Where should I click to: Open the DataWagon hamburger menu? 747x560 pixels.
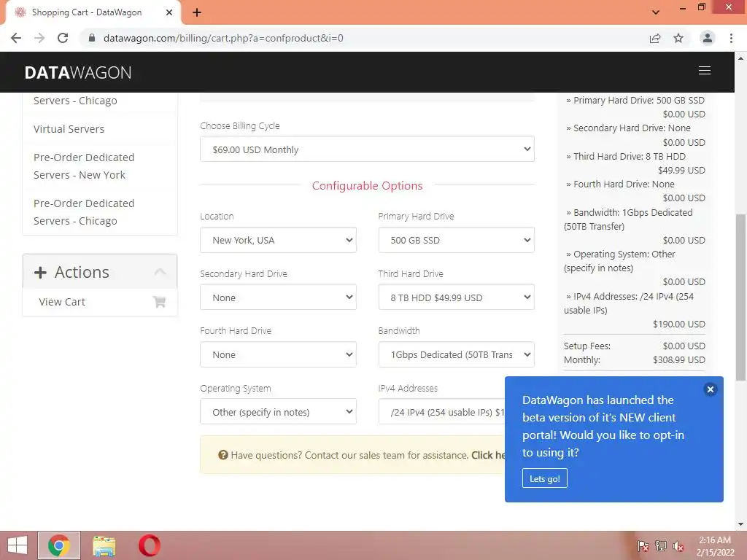[705, 71]
